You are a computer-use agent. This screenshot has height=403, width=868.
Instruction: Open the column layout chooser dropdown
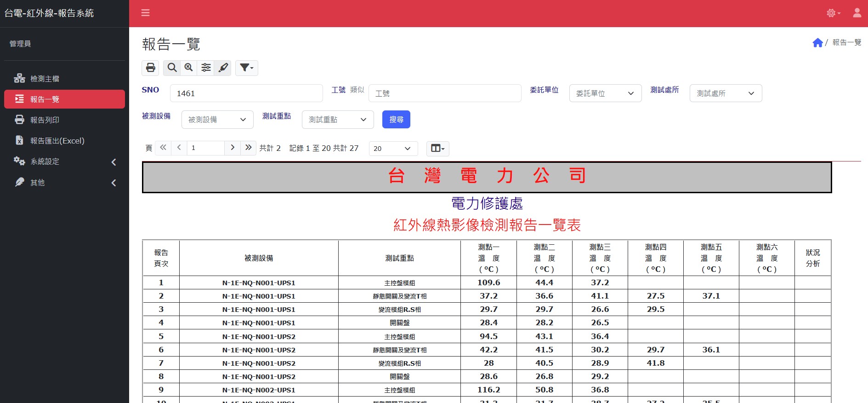coord(438,149)
